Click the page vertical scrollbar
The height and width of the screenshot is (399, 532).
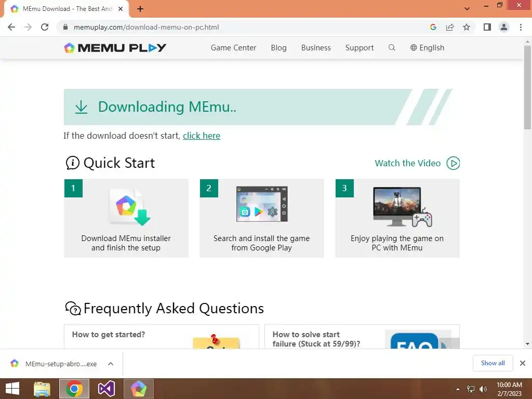527,87
